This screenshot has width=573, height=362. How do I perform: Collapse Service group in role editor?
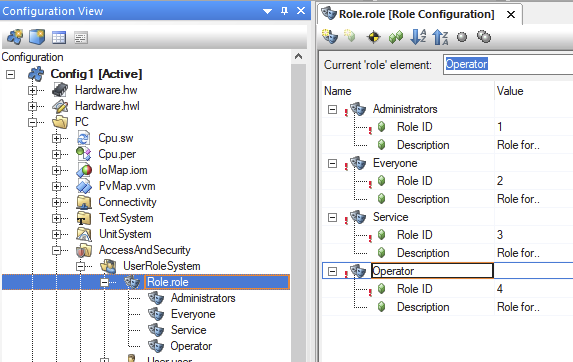(332, 217)
